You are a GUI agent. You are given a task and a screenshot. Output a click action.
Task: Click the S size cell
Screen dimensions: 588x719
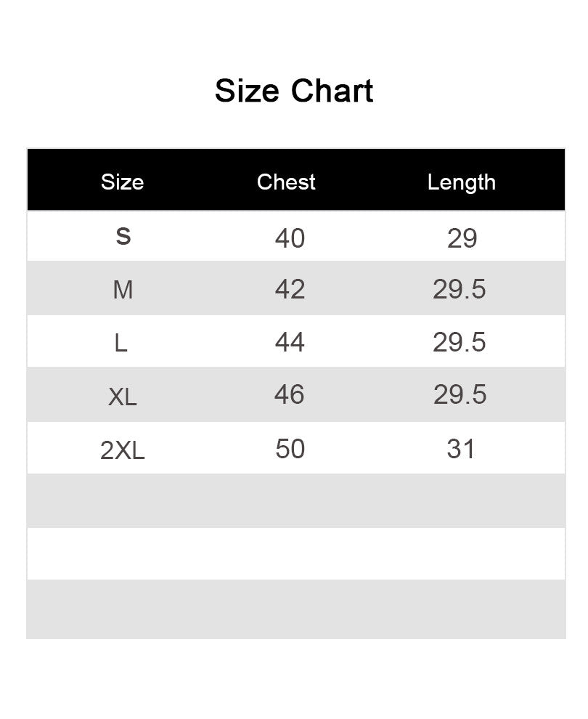(123, 237)
